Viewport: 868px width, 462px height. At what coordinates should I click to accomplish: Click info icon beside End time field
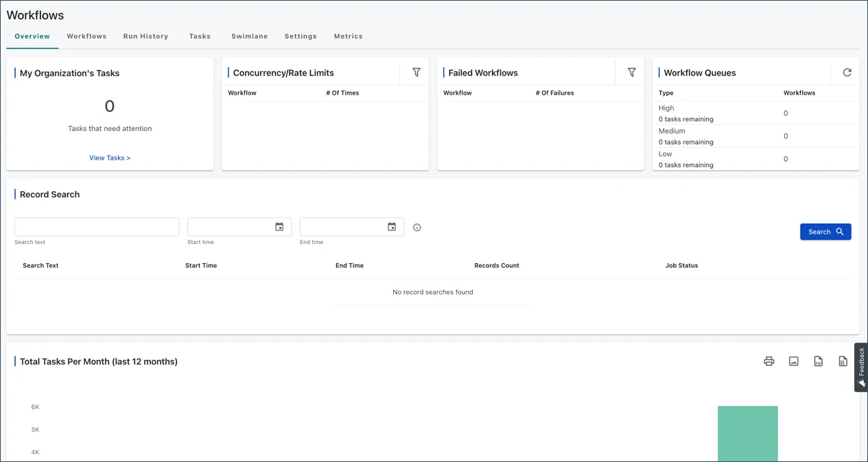click(417, 228)
